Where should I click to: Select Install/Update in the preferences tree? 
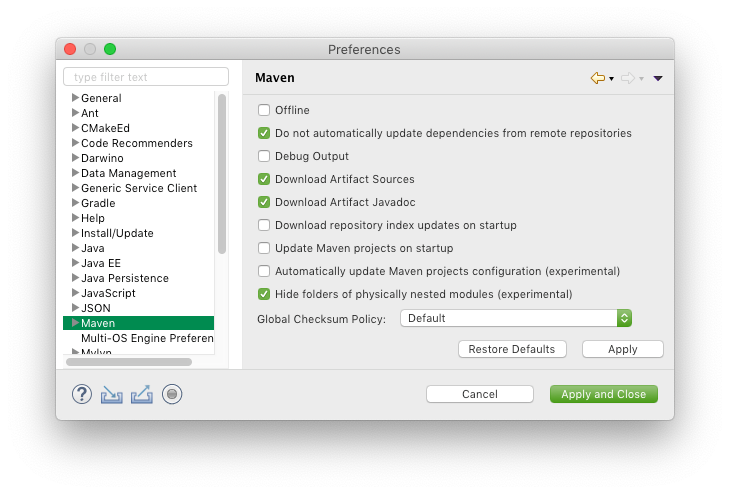coord(117,233)
